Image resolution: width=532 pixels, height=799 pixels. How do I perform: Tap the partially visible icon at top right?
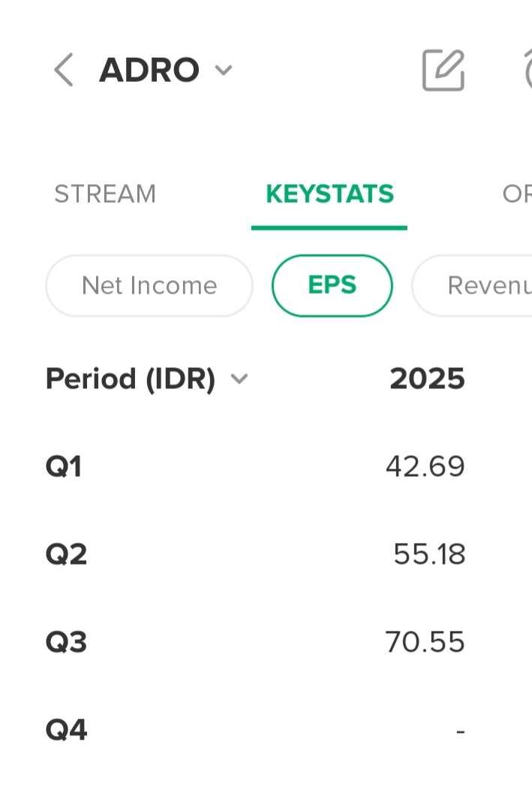point(525,71)
